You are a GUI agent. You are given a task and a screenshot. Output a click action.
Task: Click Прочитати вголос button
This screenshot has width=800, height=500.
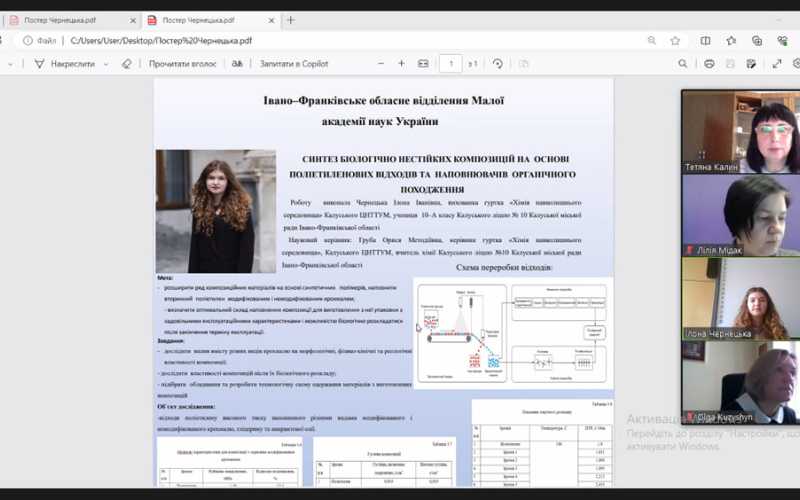coord(183,64)
